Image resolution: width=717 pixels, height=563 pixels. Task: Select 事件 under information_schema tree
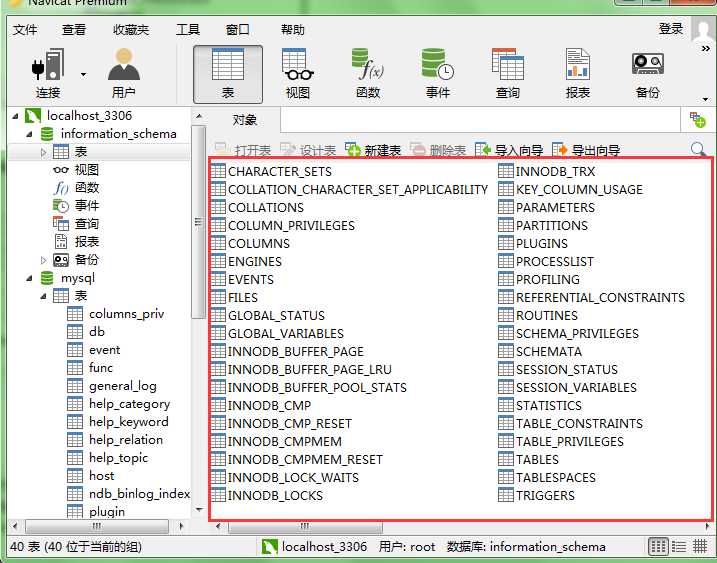[x=87, y=205]
